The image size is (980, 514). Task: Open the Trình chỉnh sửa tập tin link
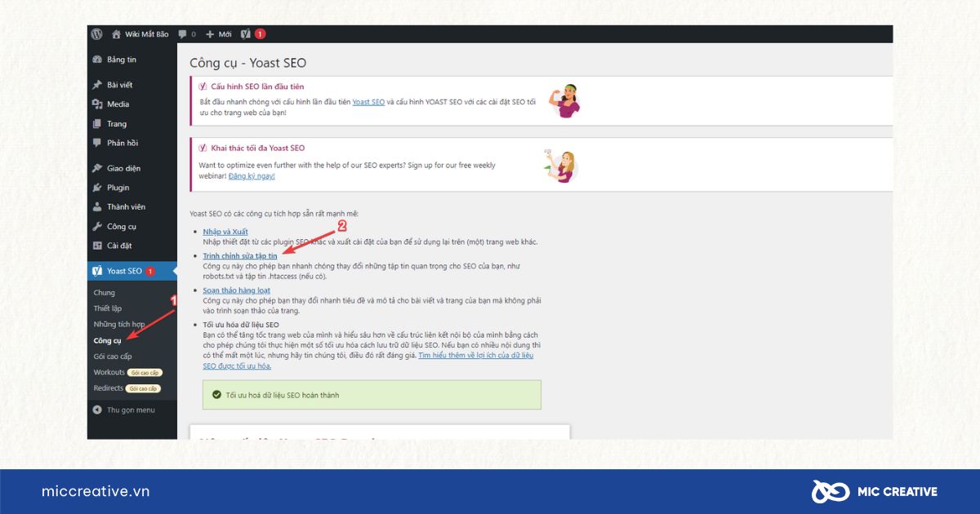(240, 256)
